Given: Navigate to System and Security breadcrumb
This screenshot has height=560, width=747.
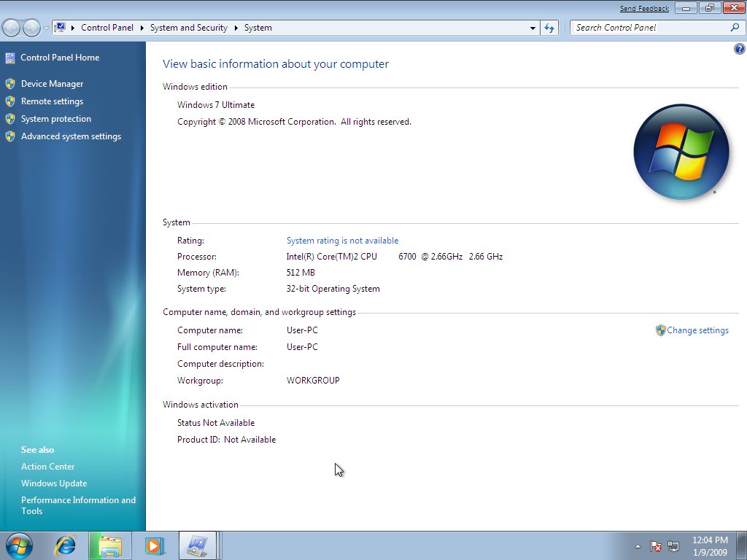Looking at the screenshot, I should click(x=188, y=27).
